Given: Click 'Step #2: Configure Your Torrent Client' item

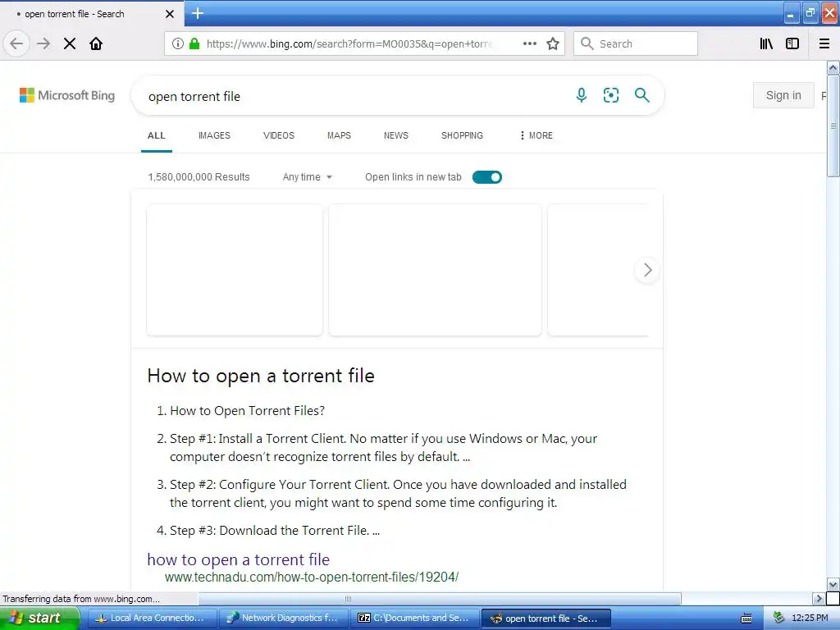Looking at the screenshot, I should click(398, 493).
